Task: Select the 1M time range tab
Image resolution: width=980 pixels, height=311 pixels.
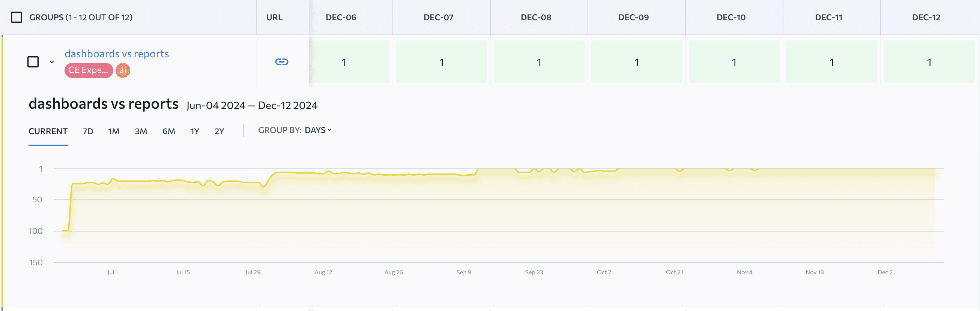Action: (x=114, y=132)
